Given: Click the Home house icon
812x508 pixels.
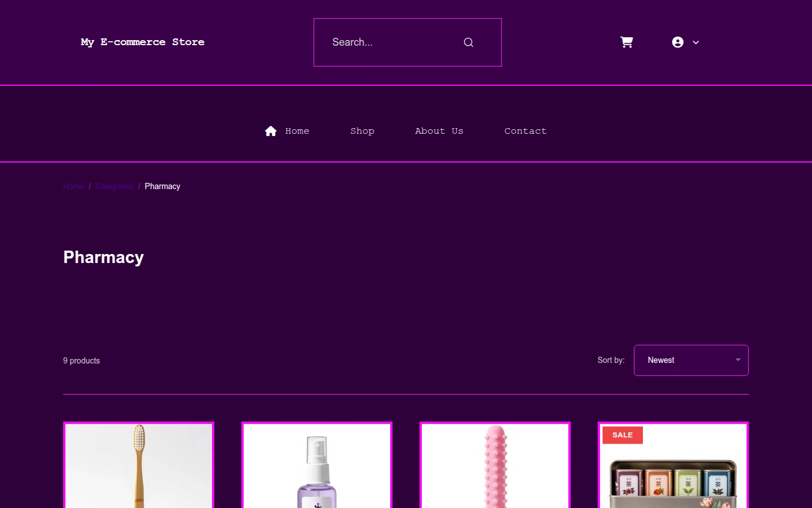Looking at the screenshot, I should coord(271,131).
